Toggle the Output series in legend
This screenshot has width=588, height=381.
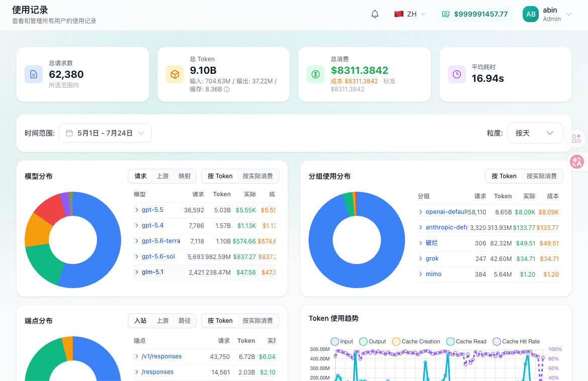click(x=372, y=342)
